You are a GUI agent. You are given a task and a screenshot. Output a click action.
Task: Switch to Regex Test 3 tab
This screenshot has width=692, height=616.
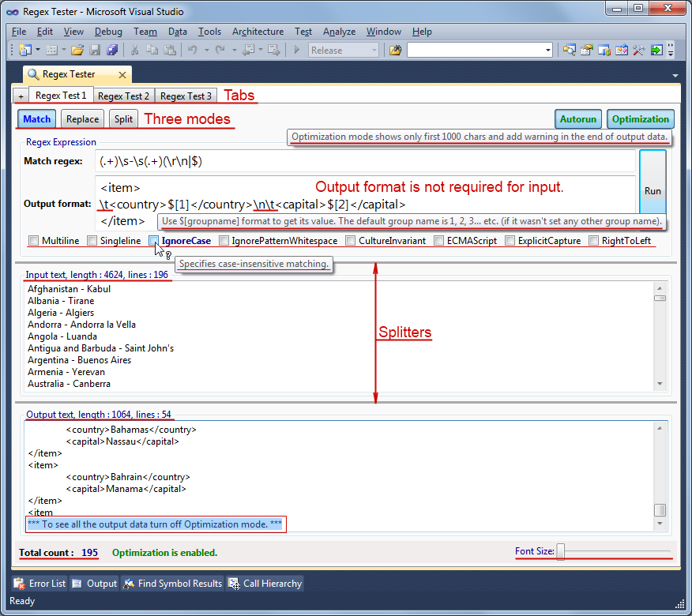click(x=186, y=96)
